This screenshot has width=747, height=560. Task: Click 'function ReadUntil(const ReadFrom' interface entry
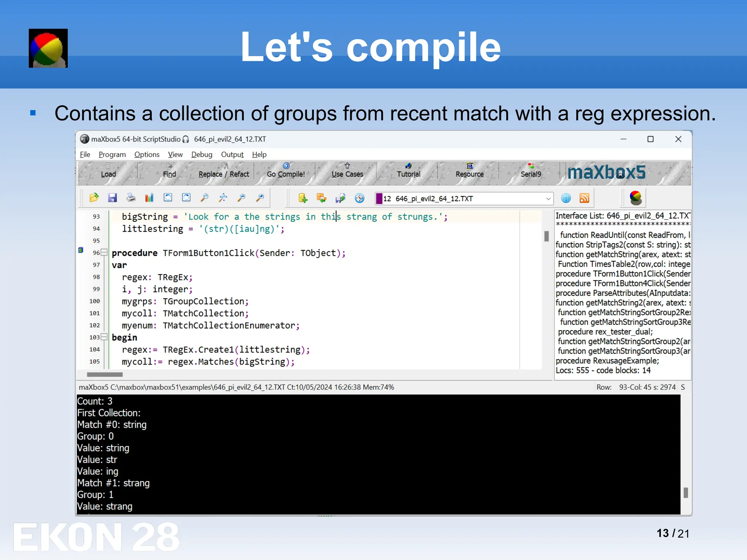click(x=625, y=235)
